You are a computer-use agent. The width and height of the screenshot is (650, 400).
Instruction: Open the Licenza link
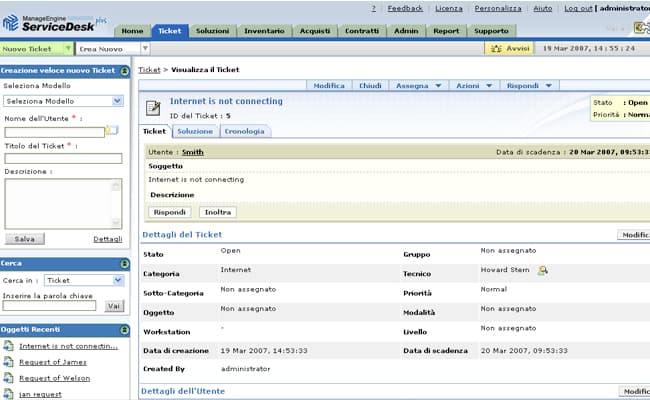click(x=449, y=8)
